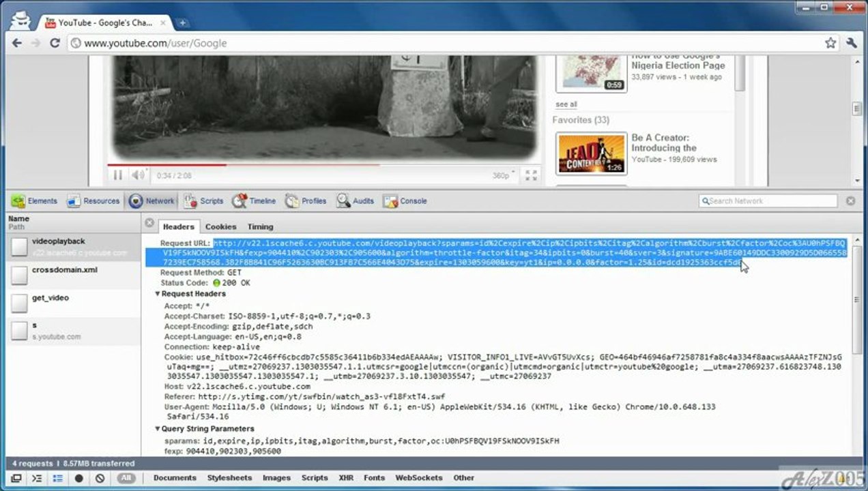The image size is (868, 491).
Task: Filter network by Fonts
Action: (x=374, y=478)
